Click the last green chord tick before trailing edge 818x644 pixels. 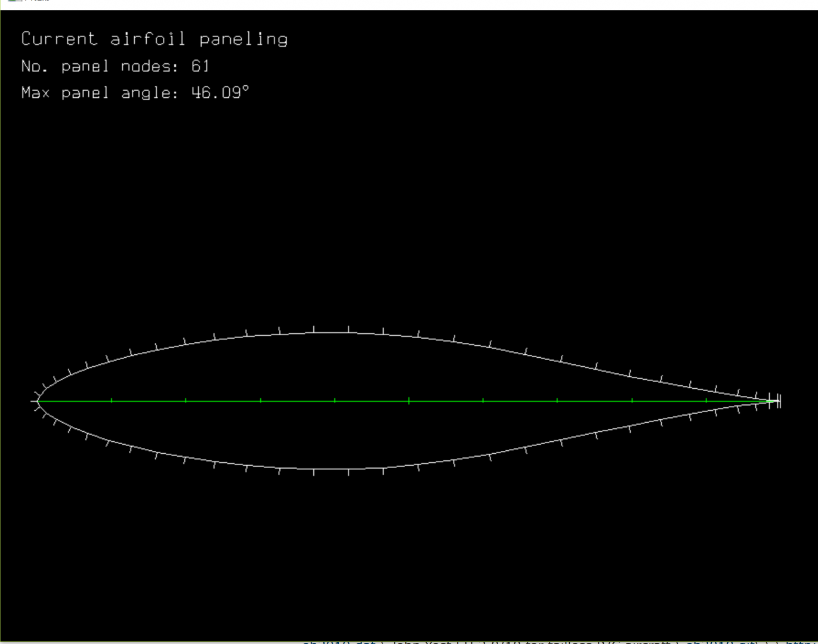coord(706,401)
